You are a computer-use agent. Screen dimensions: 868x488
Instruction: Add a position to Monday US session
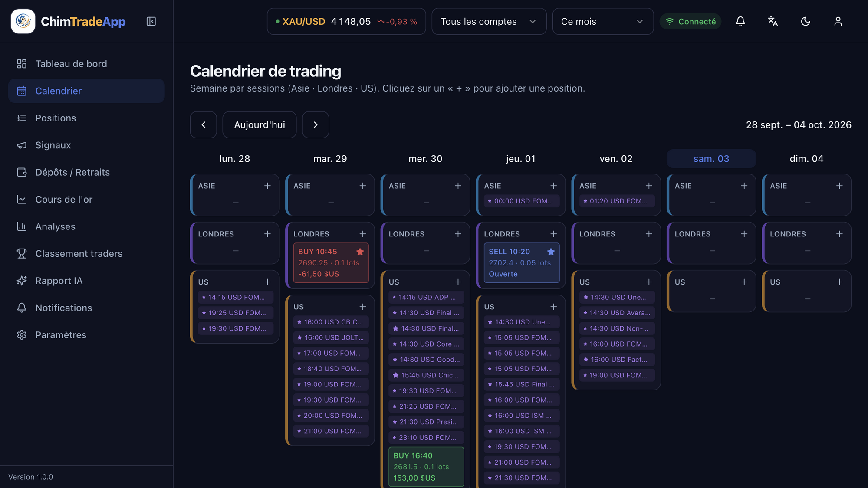(267, 282)
